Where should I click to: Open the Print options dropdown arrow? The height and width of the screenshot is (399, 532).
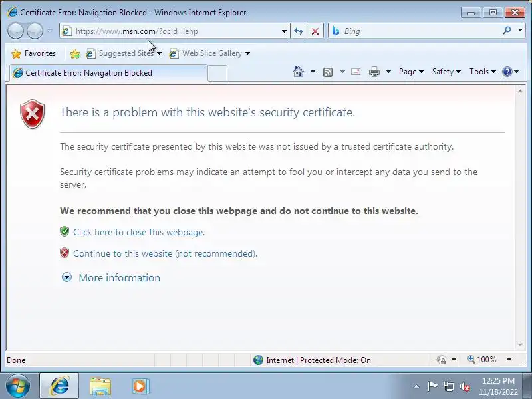(x=389, y=72)
